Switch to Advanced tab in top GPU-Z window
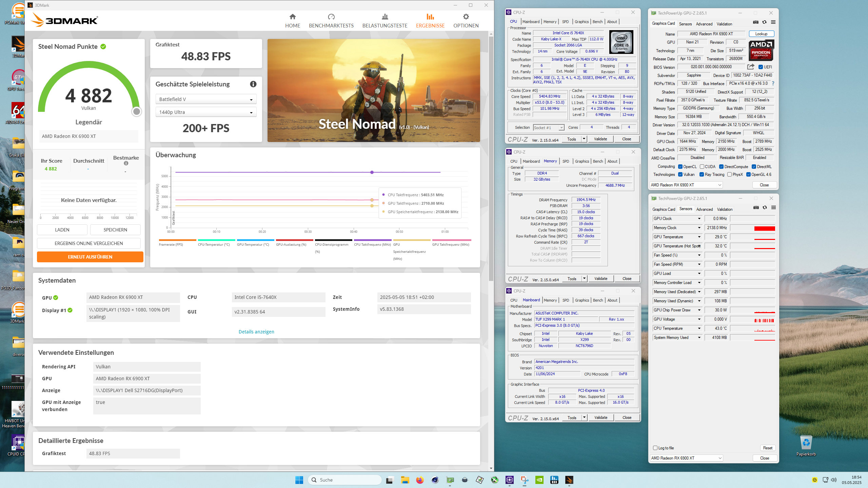Image resolution: width=868 pixels, height=488 pixels. tap(704, 24)
